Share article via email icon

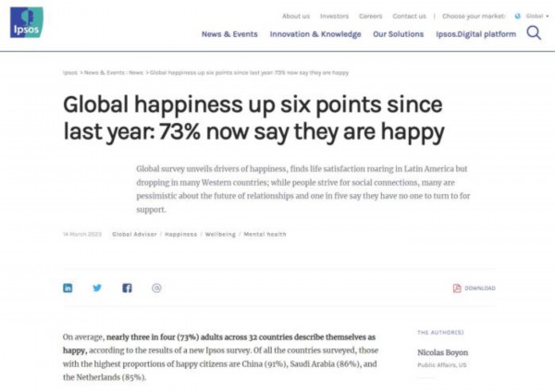click(x=156, y=288)
